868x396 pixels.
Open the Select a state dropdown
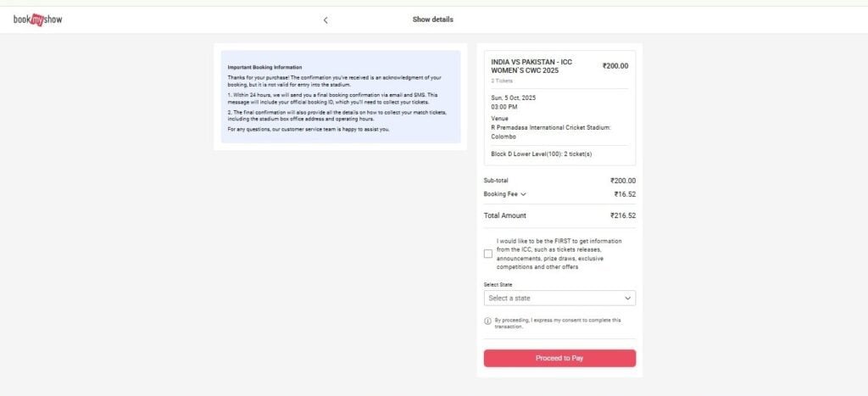[559, 298]
